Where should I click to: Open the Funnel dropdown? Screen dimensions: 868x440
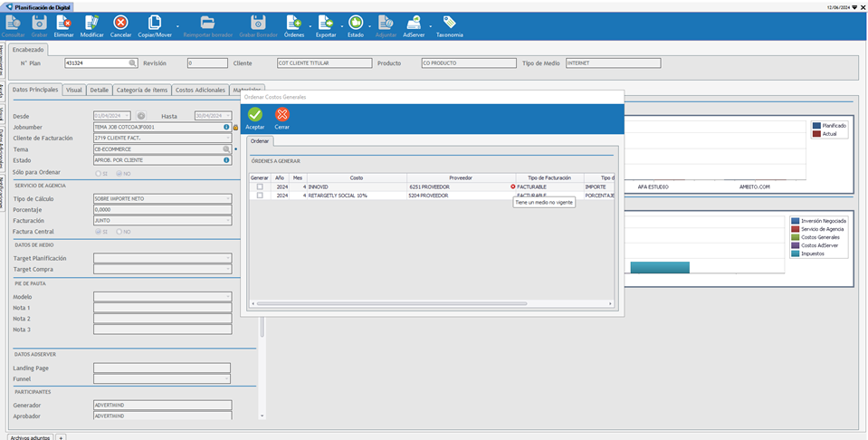pos(227,379)
